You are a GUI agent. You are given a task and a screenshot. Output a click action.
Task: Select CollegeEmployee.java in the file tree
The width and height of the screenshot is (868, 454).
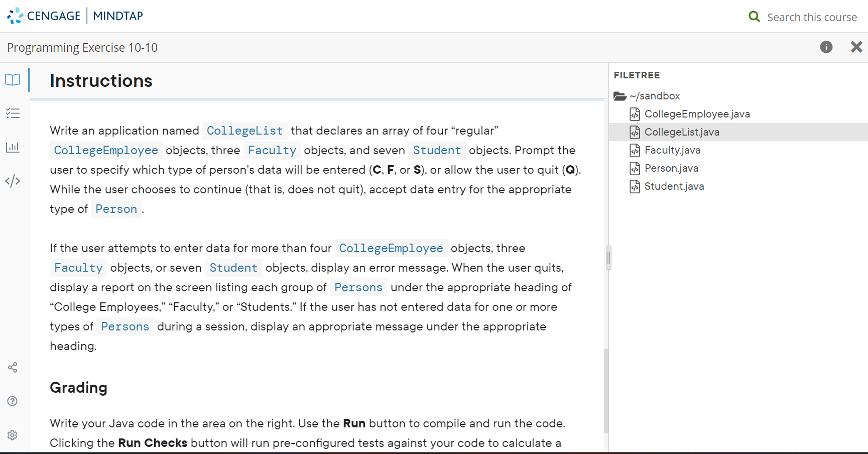(697, 114)
